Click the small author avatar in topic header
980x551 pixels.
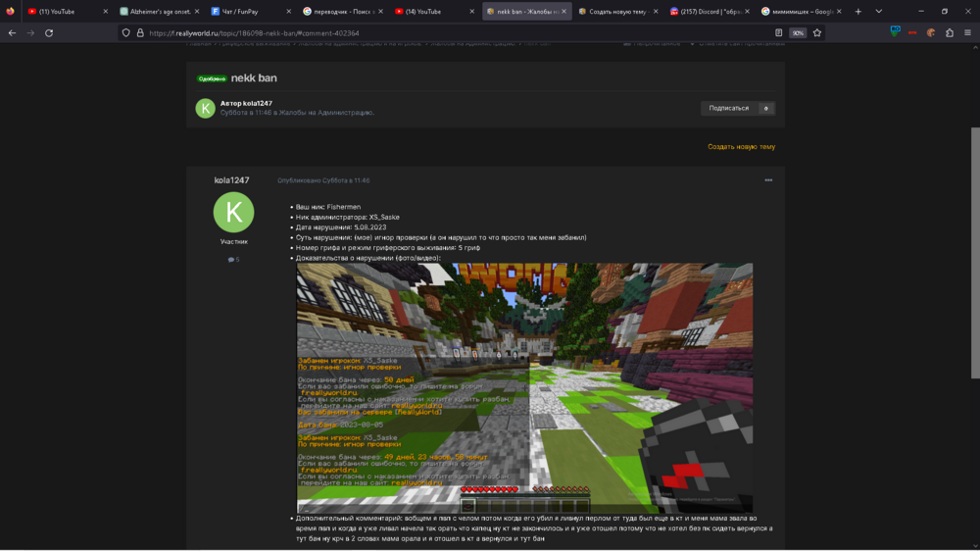206,108
